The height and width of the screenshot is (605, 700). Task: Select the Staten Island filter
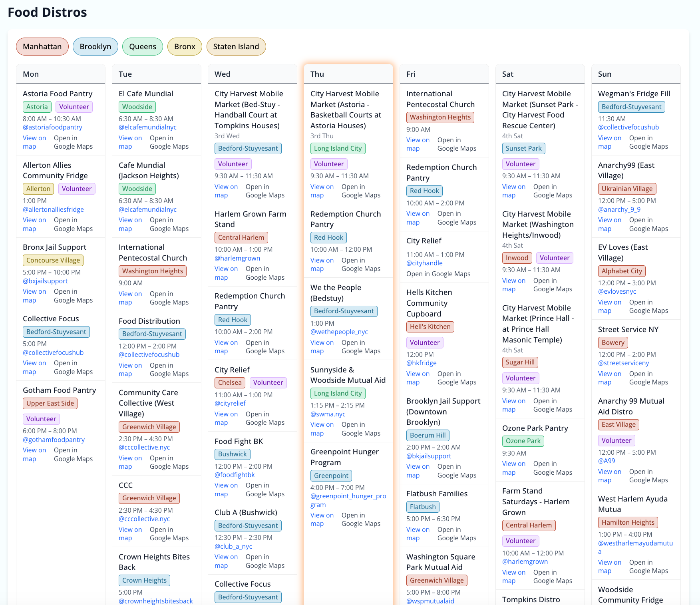click(236, 46)
